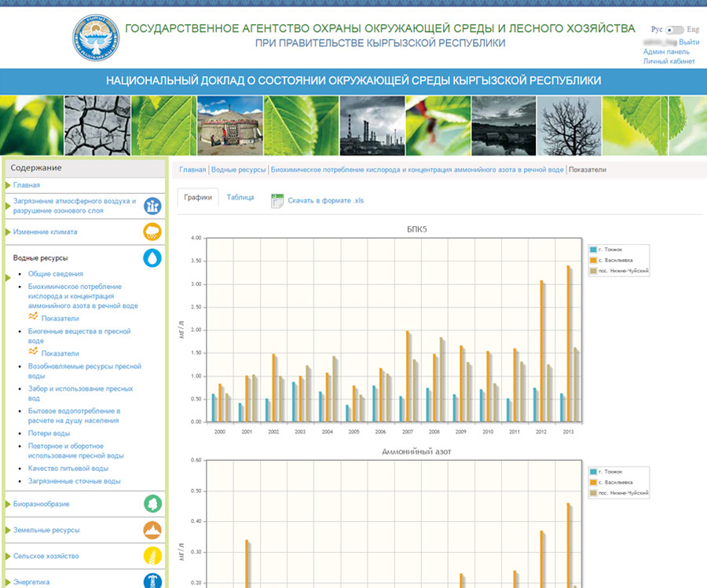
Task: Open Повторное и оборотное использование пресной воды
Action: (75, 451)
